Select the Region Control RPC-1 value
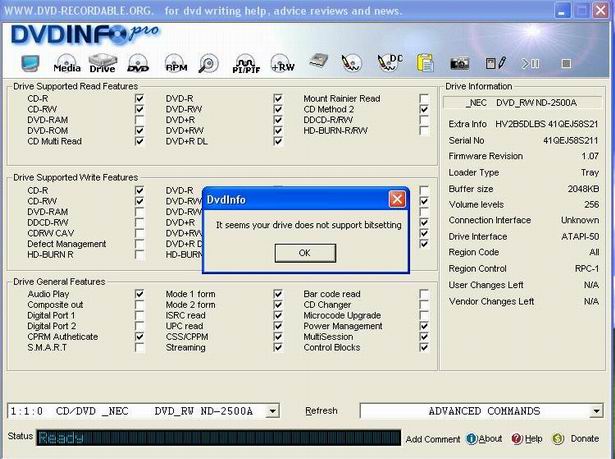The image size is (615, 459). (587, 269)
